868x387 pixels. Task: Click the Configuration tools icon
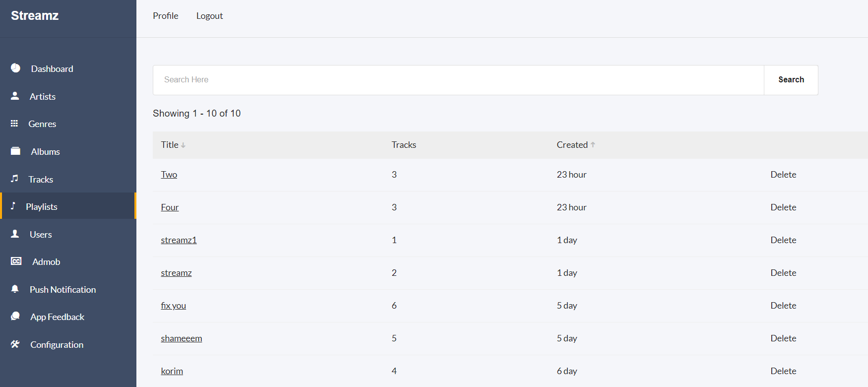[15, 344]
